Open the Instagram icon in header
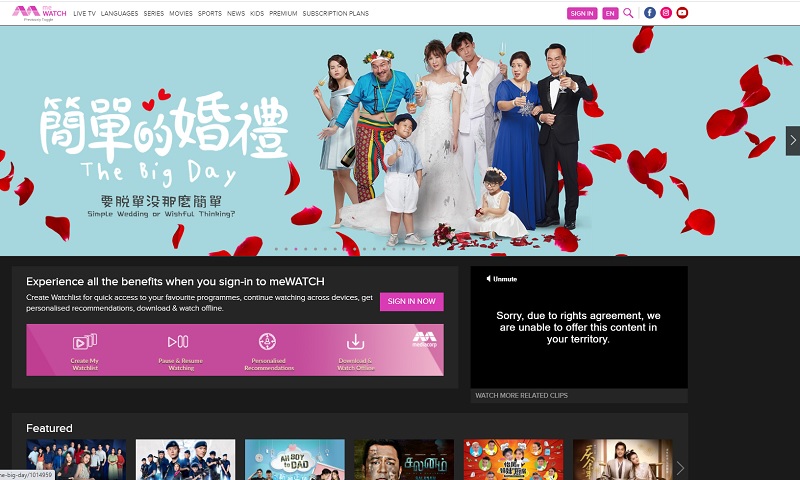 pos(666,13)
